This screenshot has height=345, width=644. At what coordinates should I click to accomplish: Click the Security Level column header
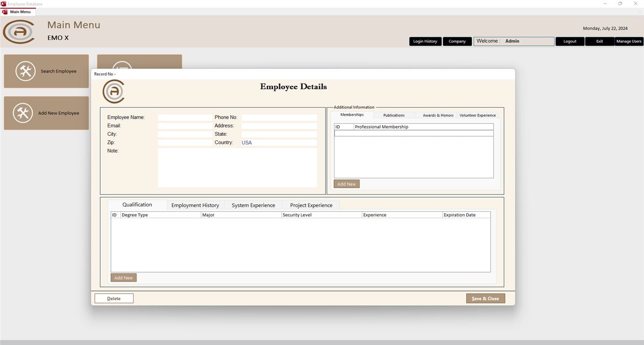pyautogui.click(x=322, y=215)
